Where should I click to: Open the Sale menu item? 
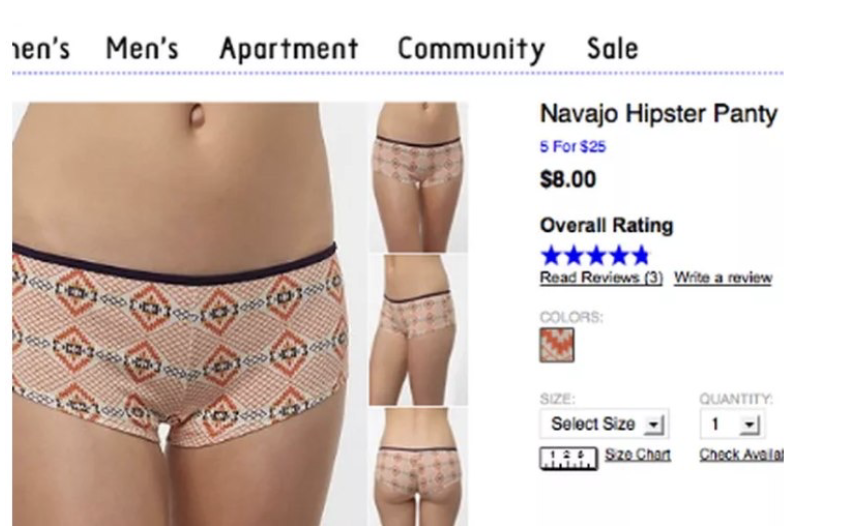(612, 49)
